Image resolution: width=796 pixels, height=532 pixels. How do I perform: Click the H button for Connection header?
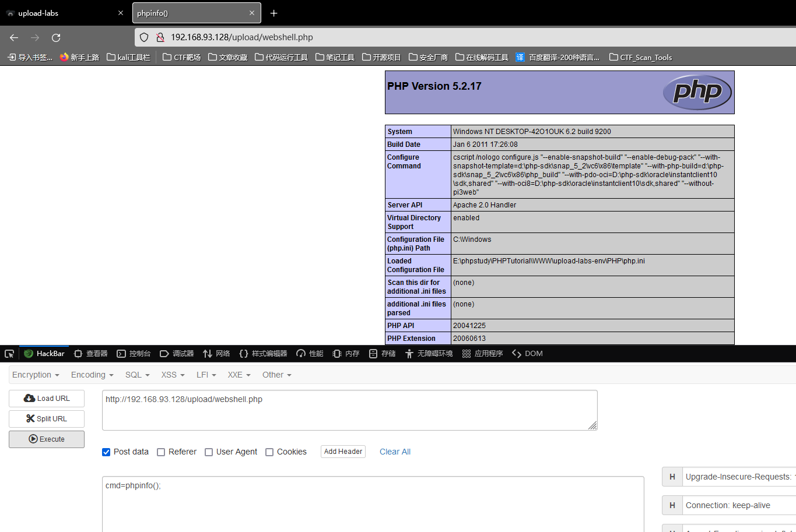coord(672,505)
